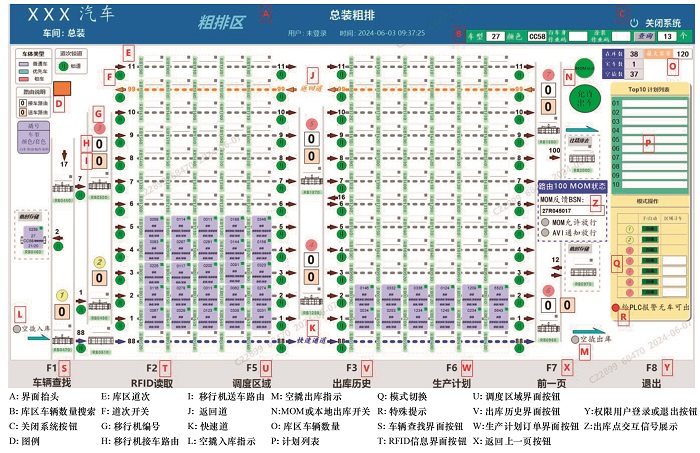Screen dimensions: 700x453
Task: Click the teal 空撬入库 direction arrow
Action: (x=39, y=338)
